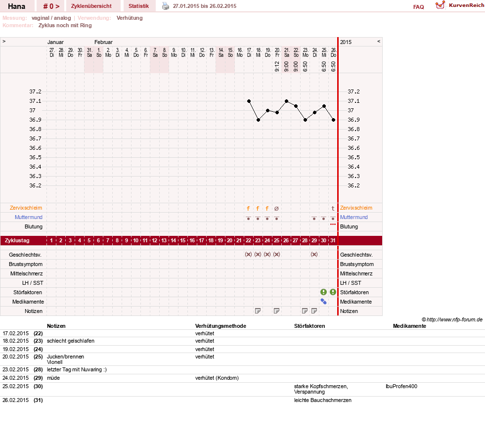Select temperature point on 17. Di at 37.1
Image resolution: width=485 pixels, height=448 pixels.
point(249,101)
